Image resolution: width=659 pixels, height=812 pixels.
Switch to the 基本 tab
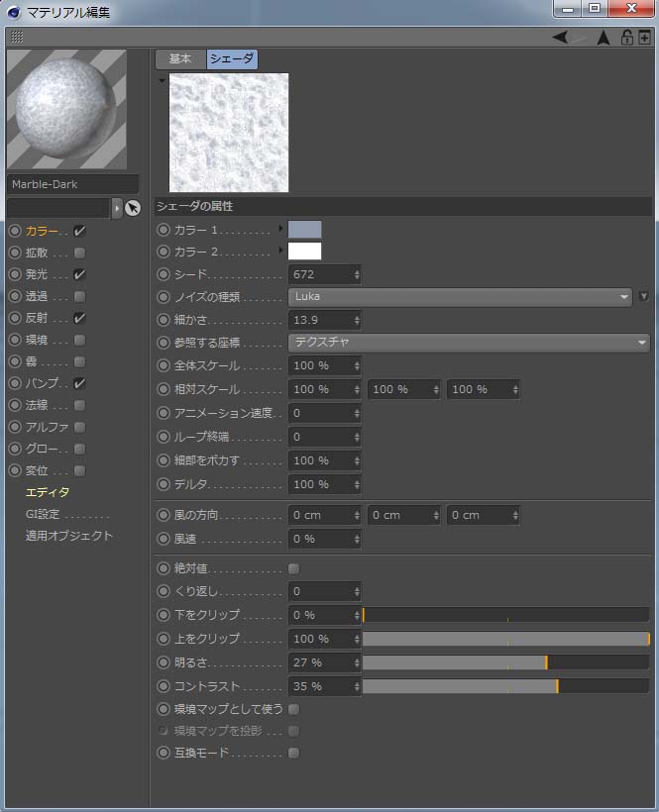(180, 59)
